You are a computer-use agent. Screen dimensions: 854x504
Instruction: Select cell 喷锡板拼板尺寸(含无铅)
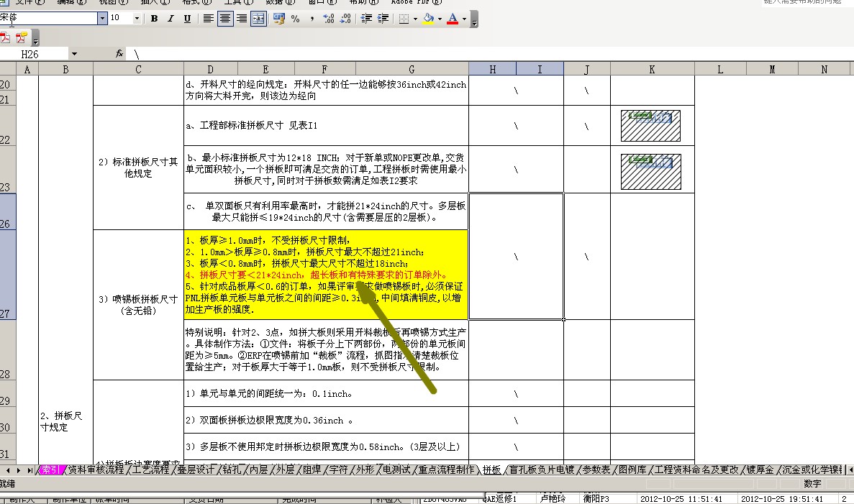tap(138, 305)
